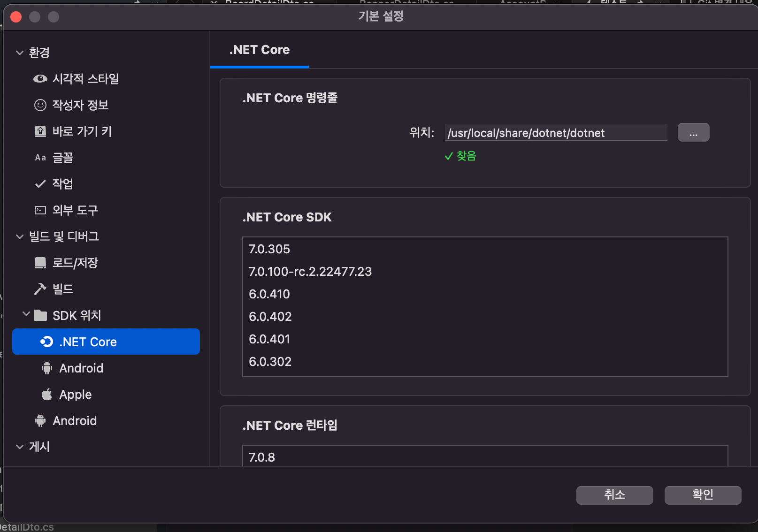
Task: Collapse the SDK 위치 folder node
Action: [x=26, y=314]
